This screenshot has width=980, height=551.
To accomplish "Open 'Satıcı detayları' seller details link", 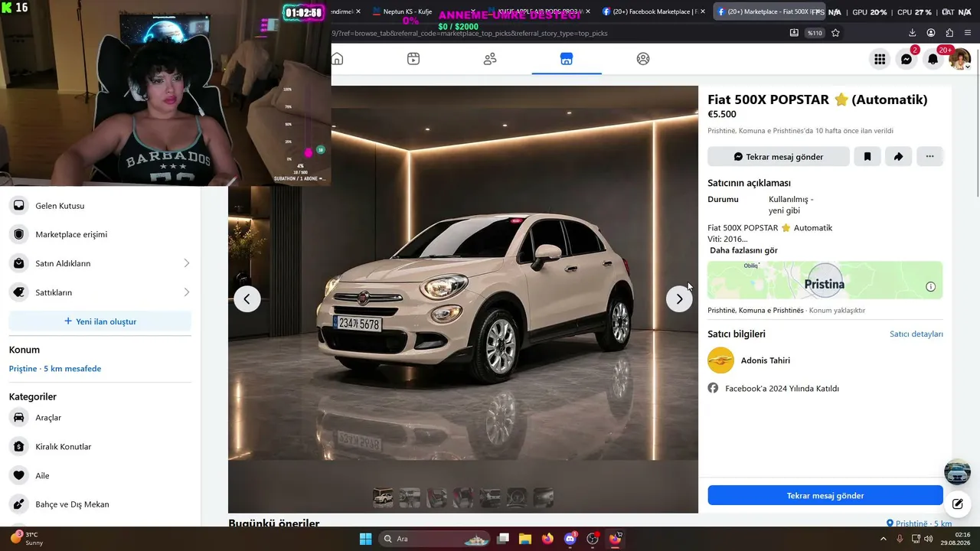I will pos(916,334).
